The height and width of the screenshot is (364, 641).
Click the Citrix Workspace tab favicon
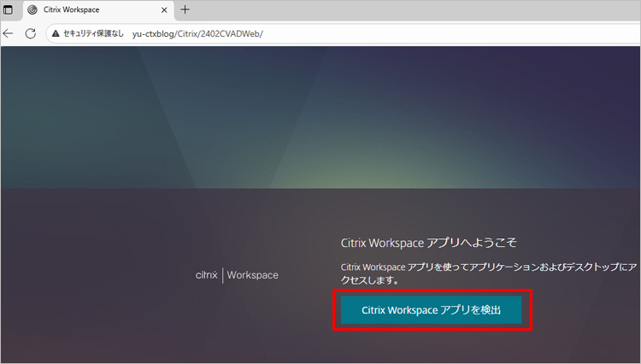32,10
